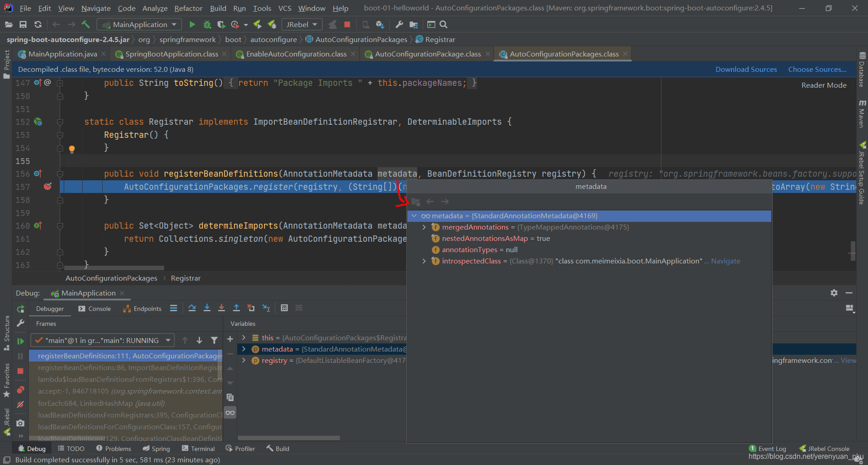Open Debug panel settings gear

click(x=834, y=293)
